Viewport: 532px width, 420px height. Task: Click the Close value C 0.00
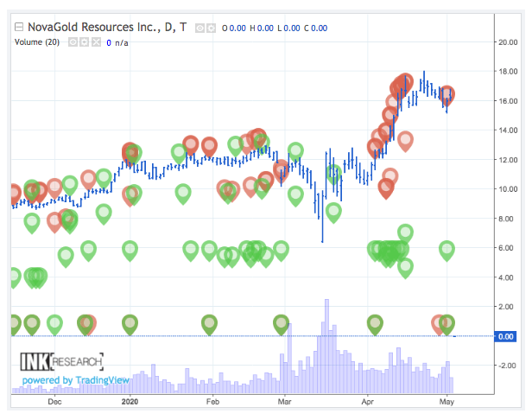pos(315,29)
